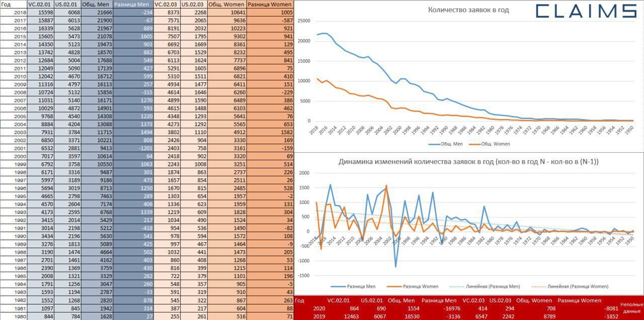Screen dimensions: 644x320
Task: Click the year cell 2010
Action: (x=13, y=76)
